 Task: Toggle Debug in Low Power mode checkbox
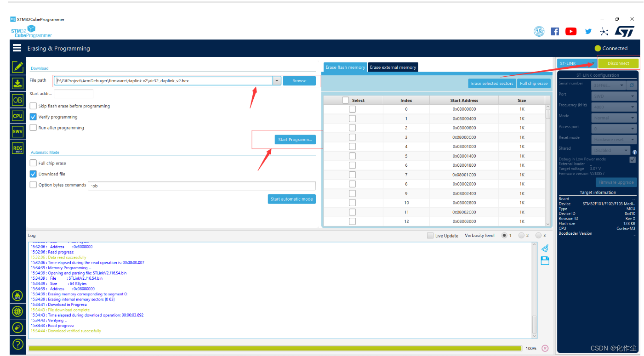pyautogui.click(x=633, y=159)
